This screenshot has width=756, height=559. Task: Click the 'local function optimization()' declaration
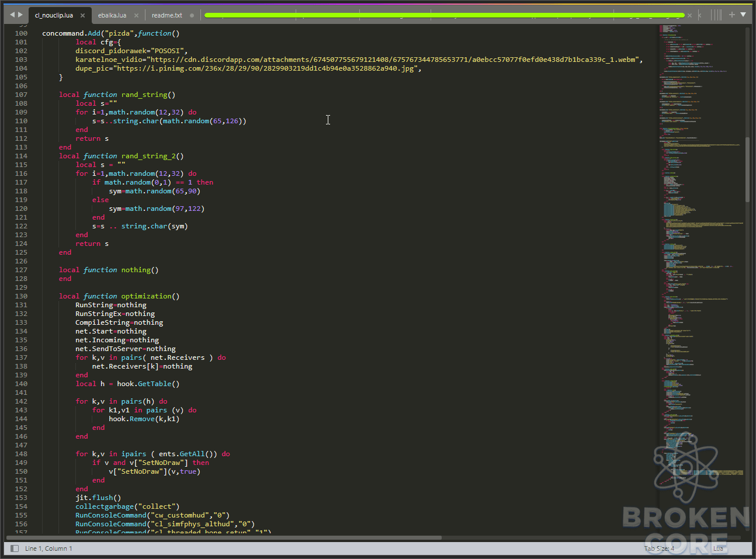[119, 296]
